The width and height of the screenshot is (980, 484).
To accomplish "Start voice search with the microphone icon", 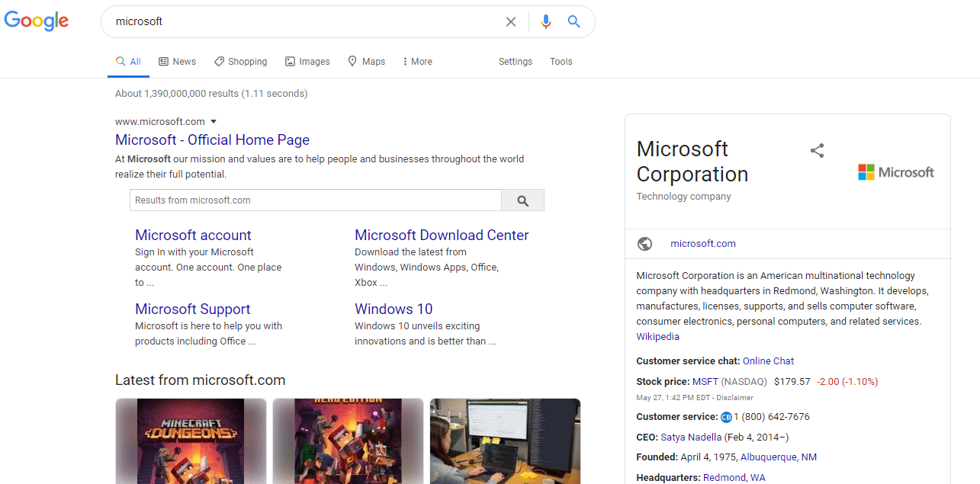I will [546, 21].
